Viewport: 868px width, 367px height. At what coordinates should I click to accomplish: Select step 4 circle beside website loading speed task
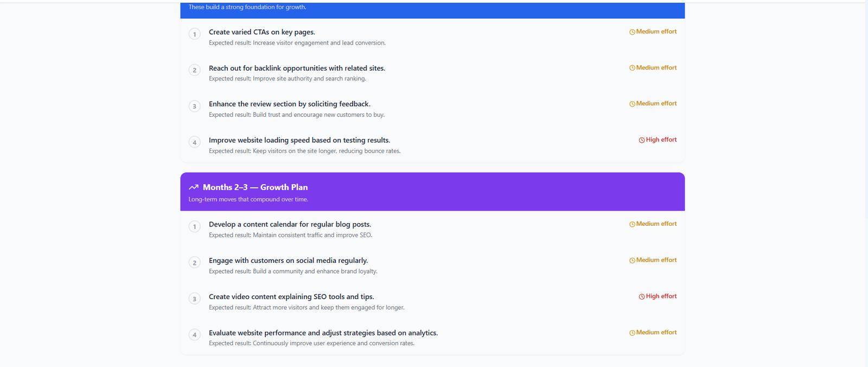point(195,142)
